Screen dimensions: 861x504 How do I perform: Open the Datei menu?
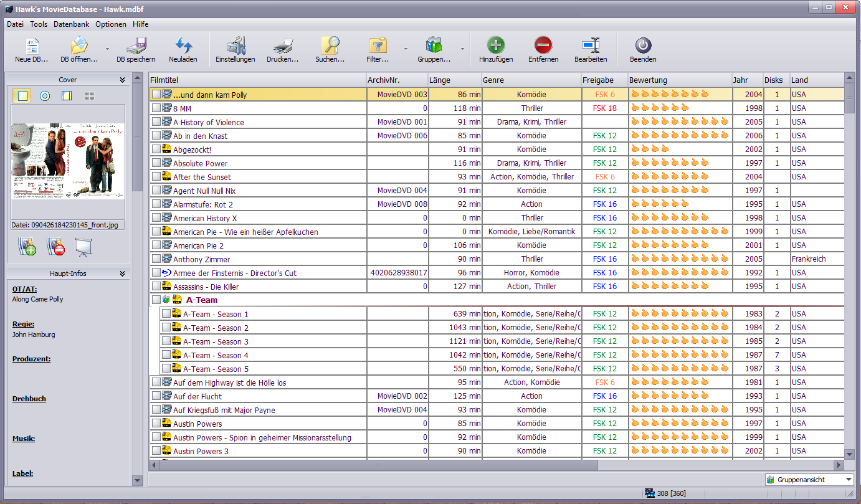click(15, 24)
